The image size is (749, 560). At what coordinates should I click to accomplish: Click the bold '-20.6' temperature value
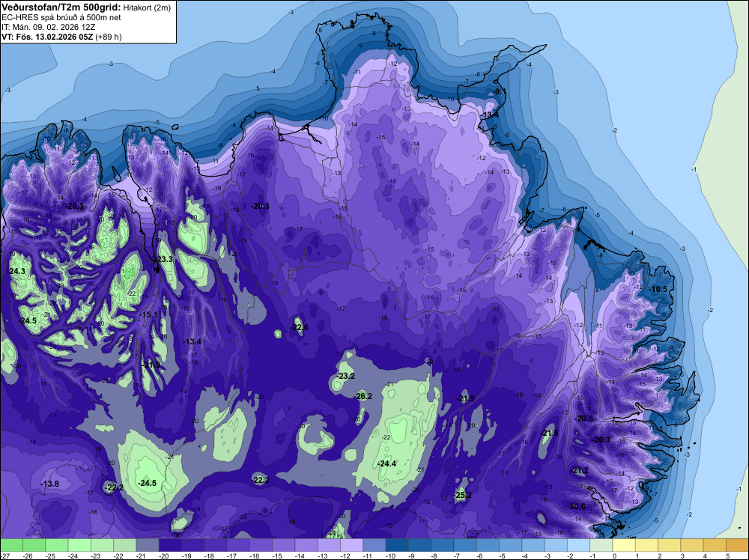[576, 506]
